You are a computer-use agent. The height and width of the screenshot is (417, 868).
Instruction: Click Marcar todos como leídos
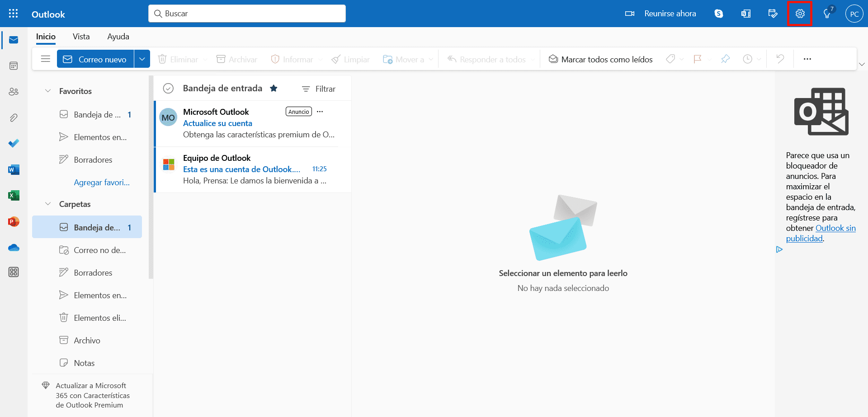(x=601, y=59)
